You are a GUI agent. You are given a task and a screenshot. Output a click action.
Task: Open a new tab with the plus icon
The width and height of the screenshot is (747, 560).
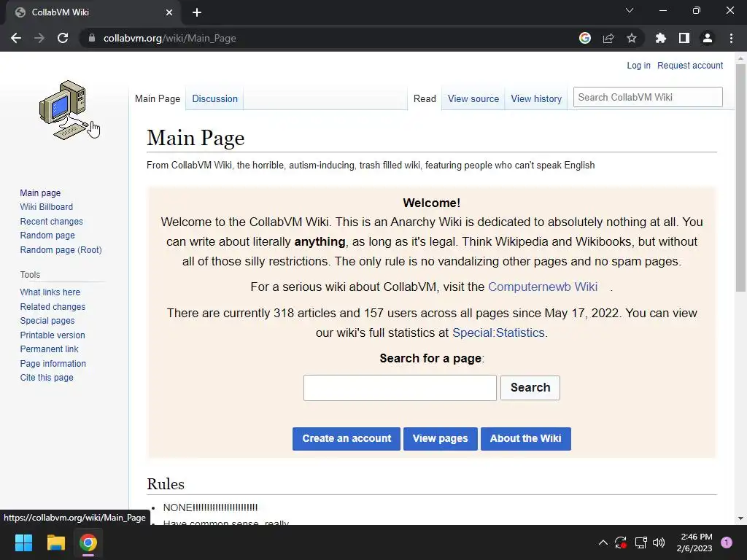(x=197, y=12)
